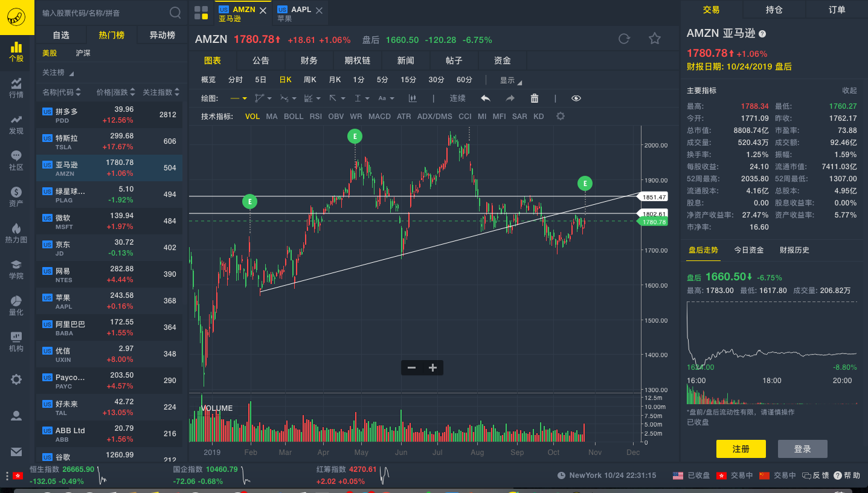Click the yellow app logo
Viewport: 868px width, 493px height.
(17, 16)
